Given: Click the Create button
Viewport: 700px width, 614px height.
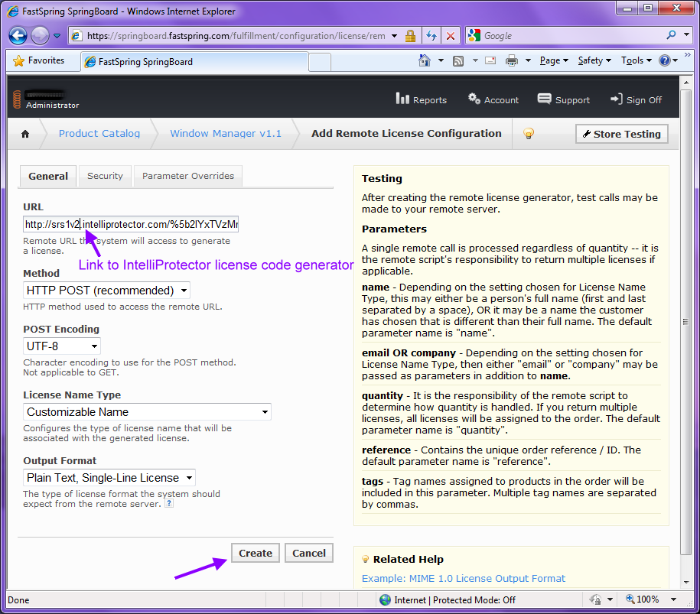Looking at the screenshot, I should tap(256, 553).
